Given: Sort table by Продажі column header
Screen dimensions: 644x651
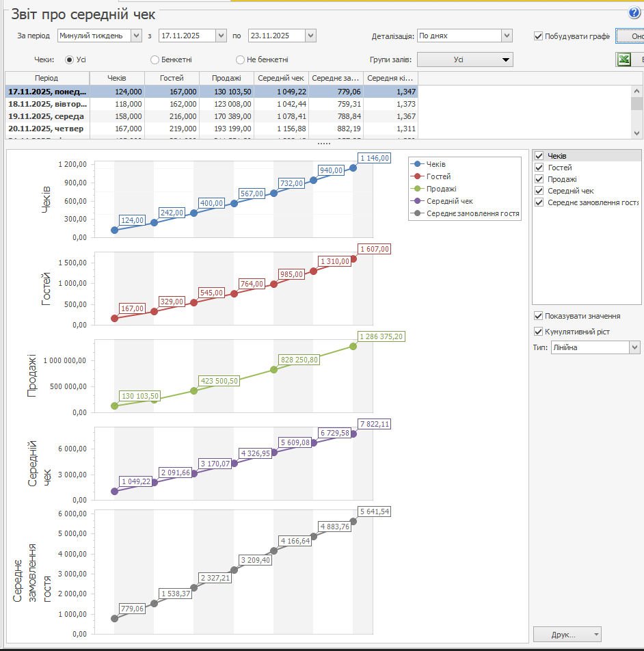Looking at the screenshot, I should coord(226,78).
